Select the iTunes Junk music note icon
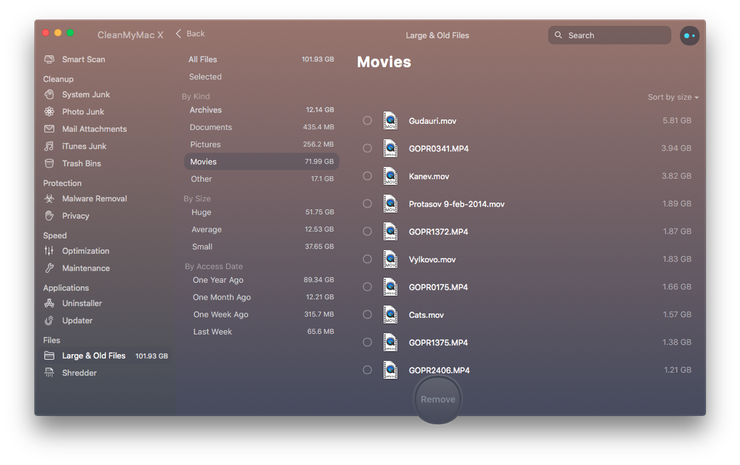740x465 pixels. tap(49, 146)
